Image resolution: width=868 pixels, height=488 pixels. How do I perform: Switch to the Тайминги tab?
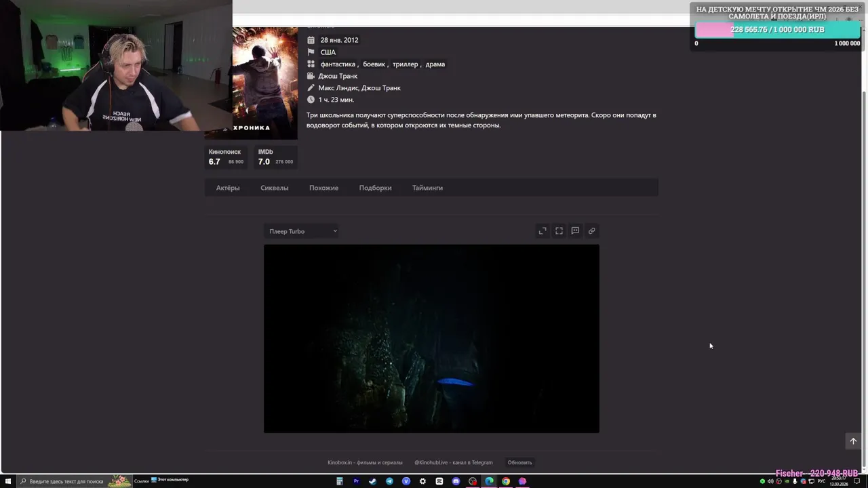click(427, 188)
